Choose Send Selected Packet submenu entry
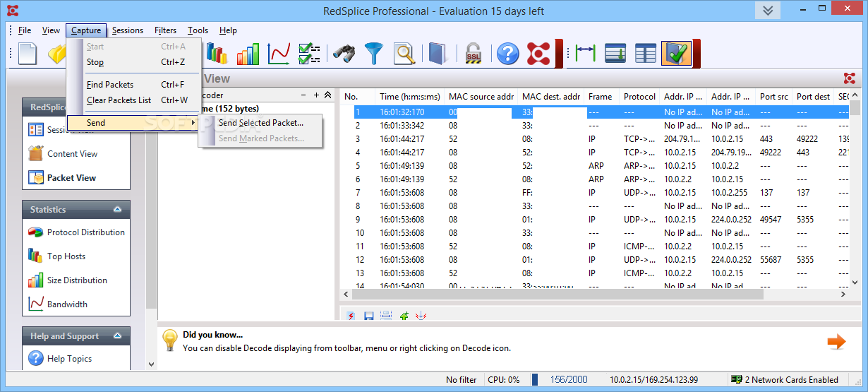The image size is (868, 392). pyautogui.click(x=260, y=123)
